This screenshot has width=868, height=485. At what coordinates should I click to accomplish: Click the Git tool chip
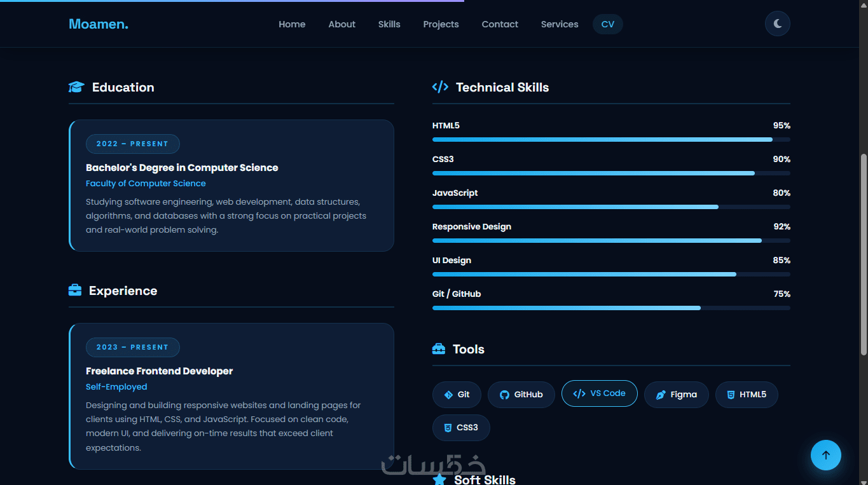pyautogui.click(x=457, y=395)
